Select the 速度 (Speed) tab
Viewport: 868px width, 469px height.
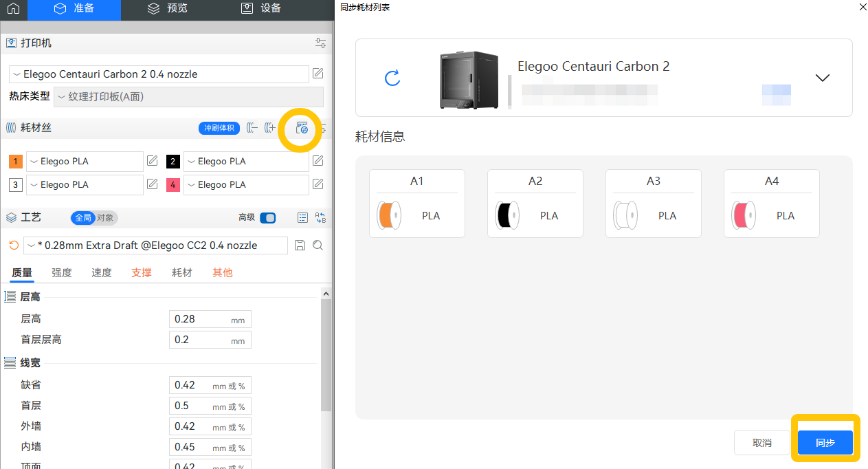(102, 273)
